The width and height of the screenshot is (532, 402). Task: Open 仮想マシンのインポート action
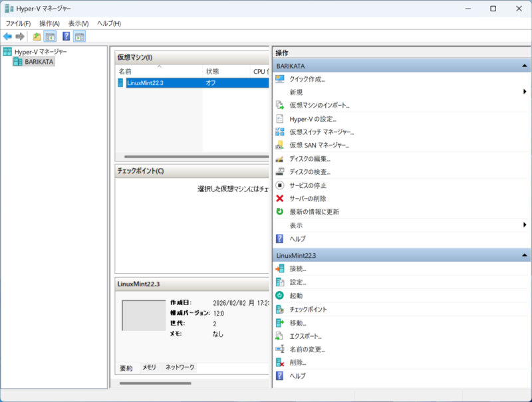pos(319,105)
